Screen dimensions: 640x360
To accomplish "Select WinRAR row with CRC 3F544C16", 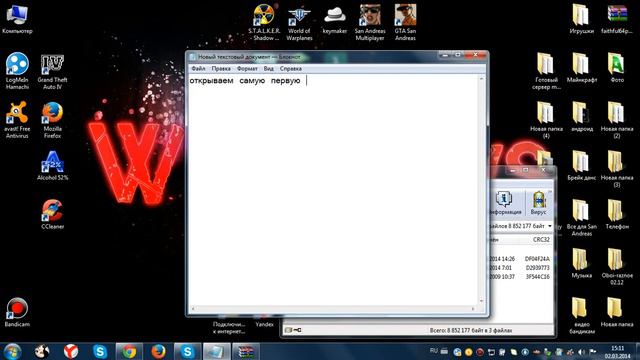I will click(520, 277).
